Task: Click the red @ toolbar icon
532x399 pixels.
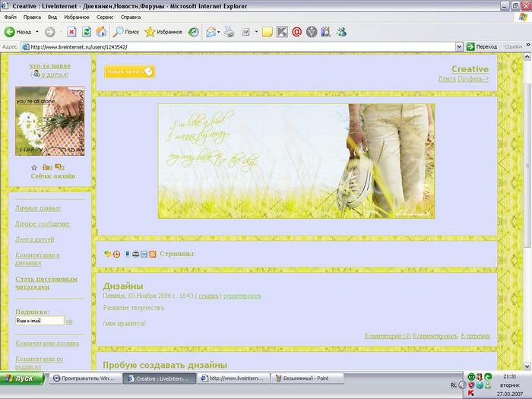Action: point(297,32)
